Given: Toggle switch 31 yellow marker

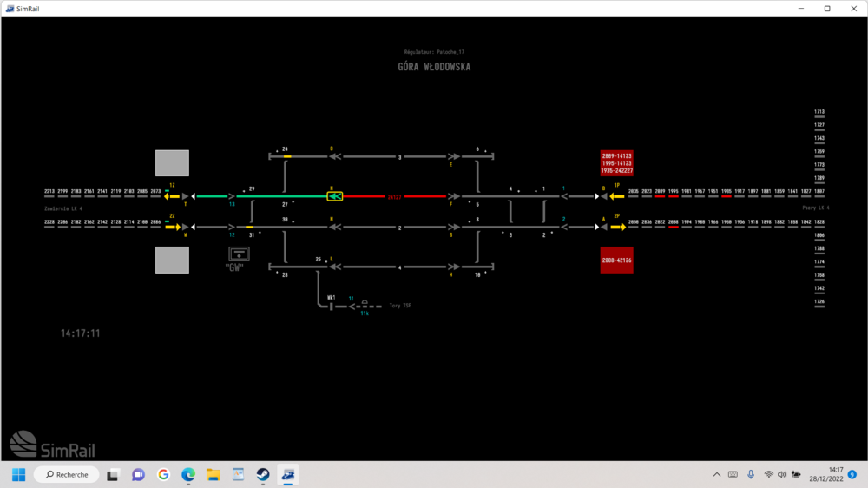Looking at the screenshot, I should [x=249, y=227].
